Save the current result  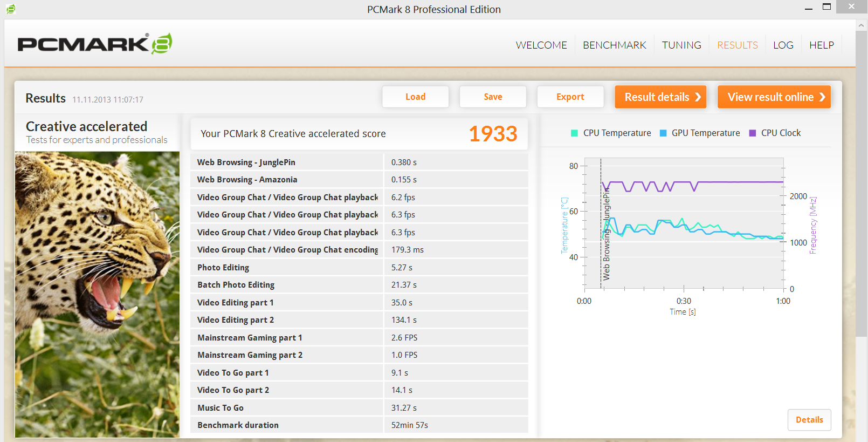coord(493,97)
